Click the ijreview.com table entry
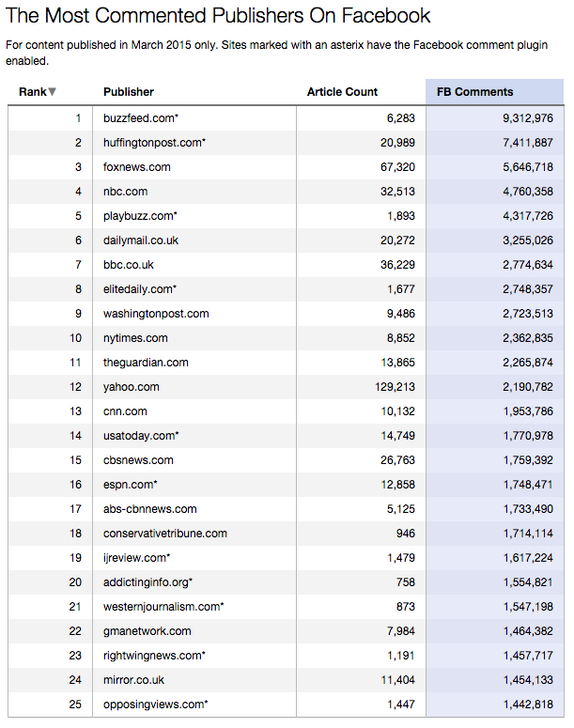Viewport: 574px width, 728px height. (x=136, y=558)
